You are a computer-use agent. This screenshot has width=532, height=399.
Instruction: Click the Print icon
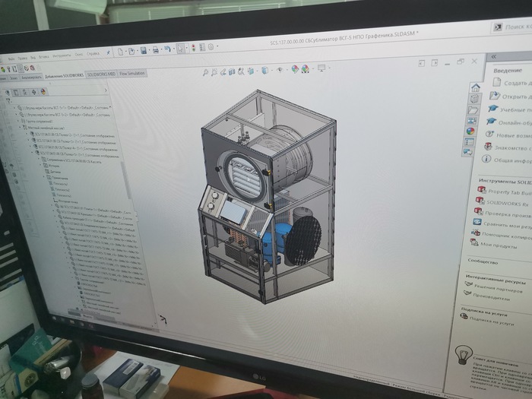click(x=156, y=50)
